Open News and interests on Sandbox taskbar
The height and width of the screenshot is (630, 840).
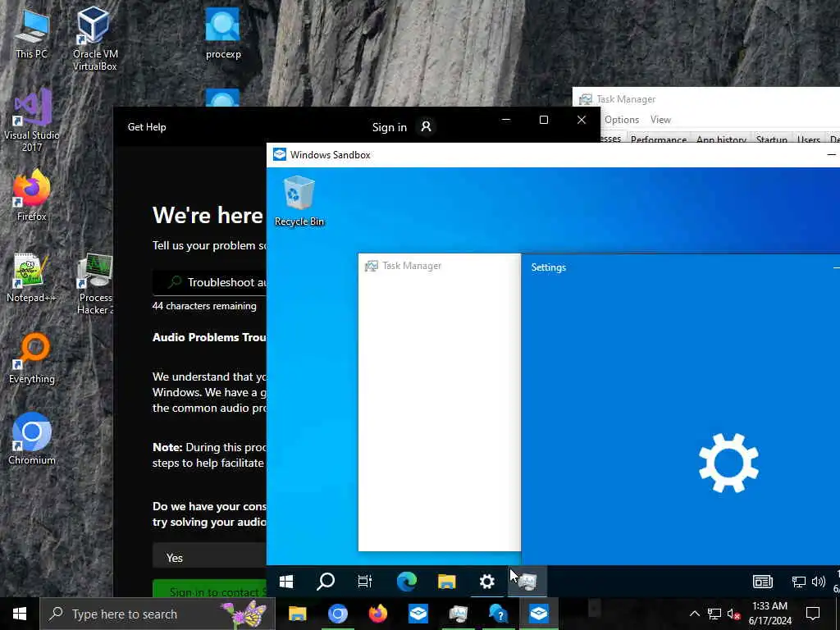point(762,582)
